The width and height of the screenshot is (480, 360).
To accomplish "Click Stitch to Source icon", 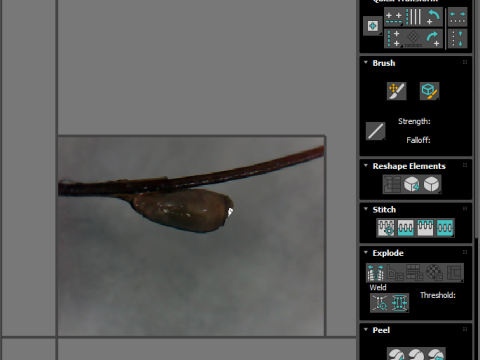I will 425,228.
